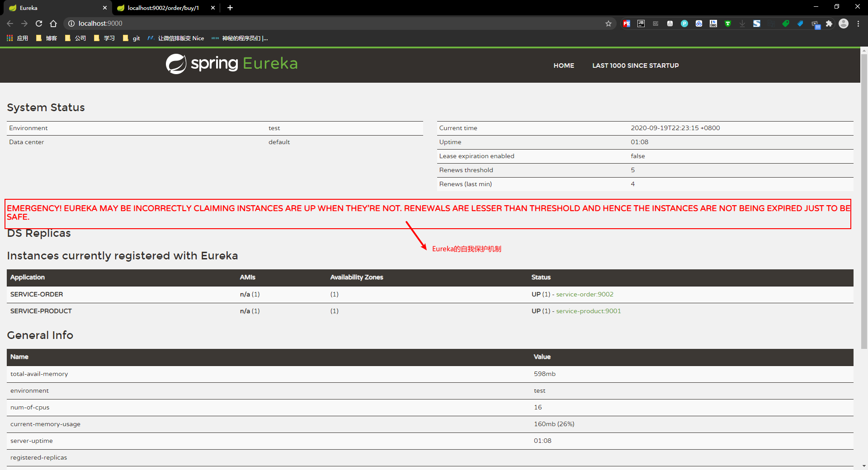This screenshot has height=470, width=868.
Task: Open the I love IMG extension
Action: point(713,23)
